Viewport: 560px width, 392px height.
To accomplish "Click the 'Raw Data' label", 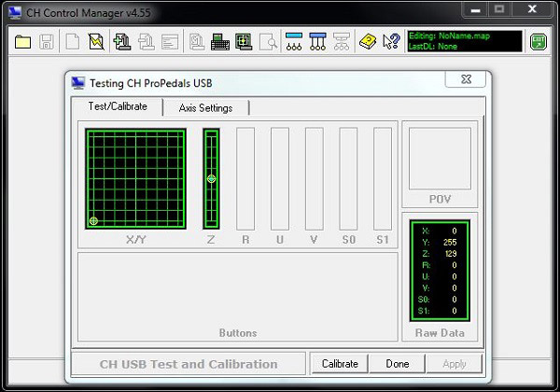I will click(x=440, y=333).
